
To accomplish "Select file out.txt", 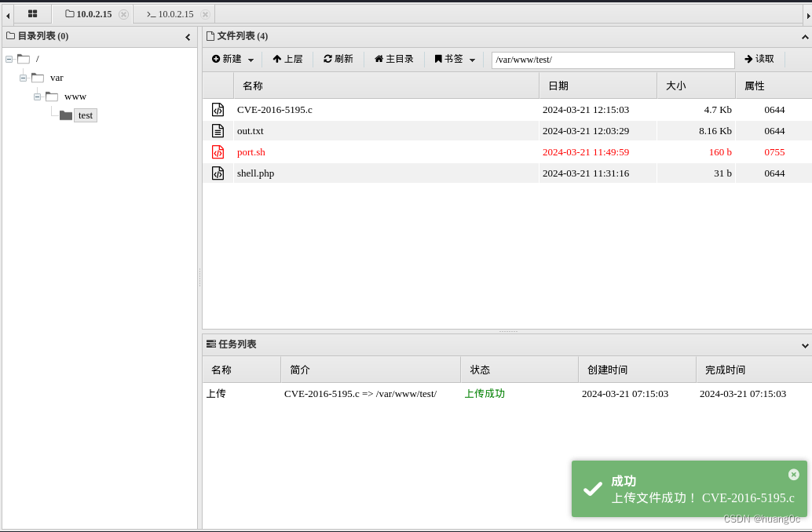I will coord(251,131).
